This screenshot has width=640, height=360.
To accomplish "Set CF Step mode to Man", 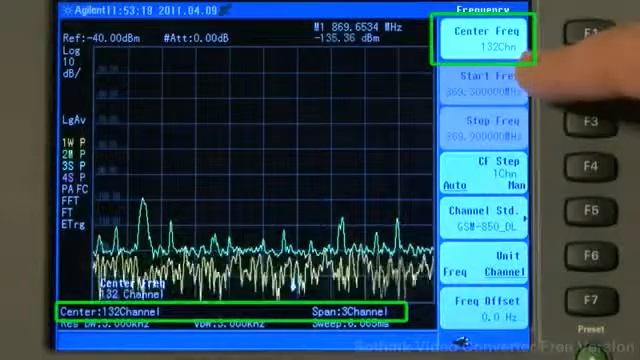I will point(516,186).
